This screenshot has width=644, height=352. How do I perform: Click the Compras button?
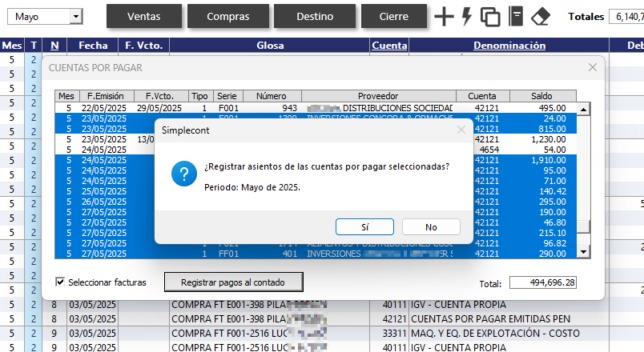coord(228,17)
